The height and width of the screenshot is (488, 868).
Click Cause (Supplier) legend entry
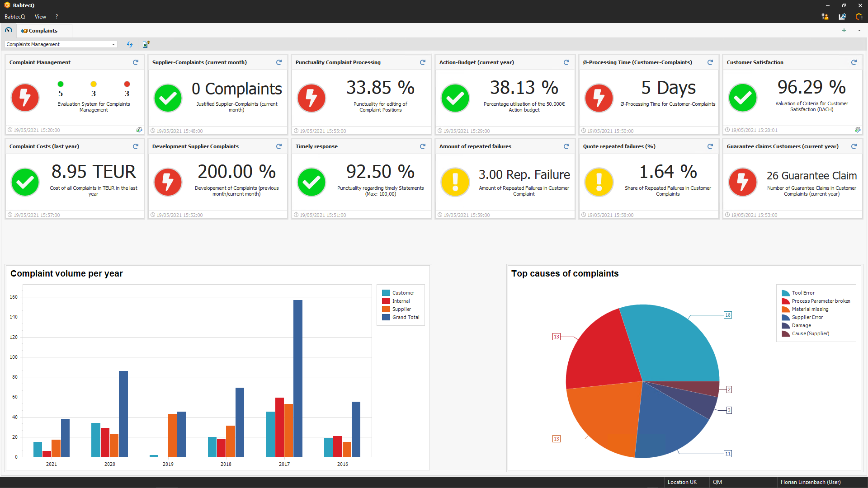click(806, 333)
